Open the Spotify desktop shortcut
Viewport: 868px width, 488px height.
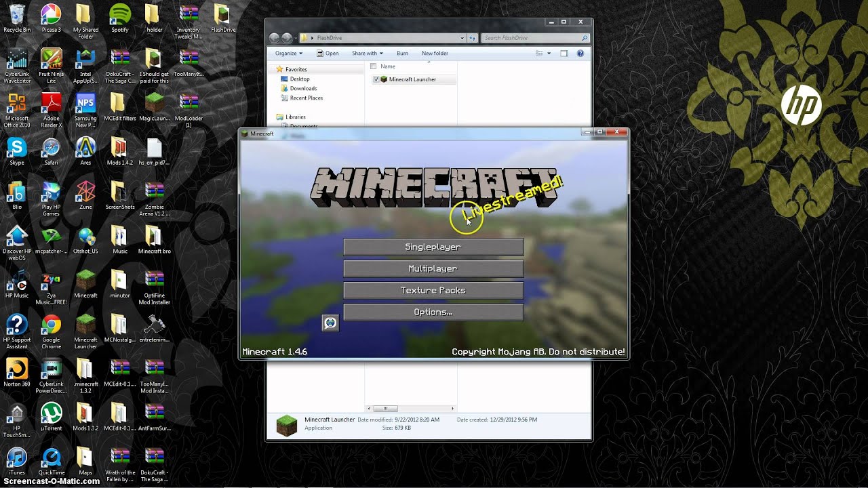pos(120,18)
